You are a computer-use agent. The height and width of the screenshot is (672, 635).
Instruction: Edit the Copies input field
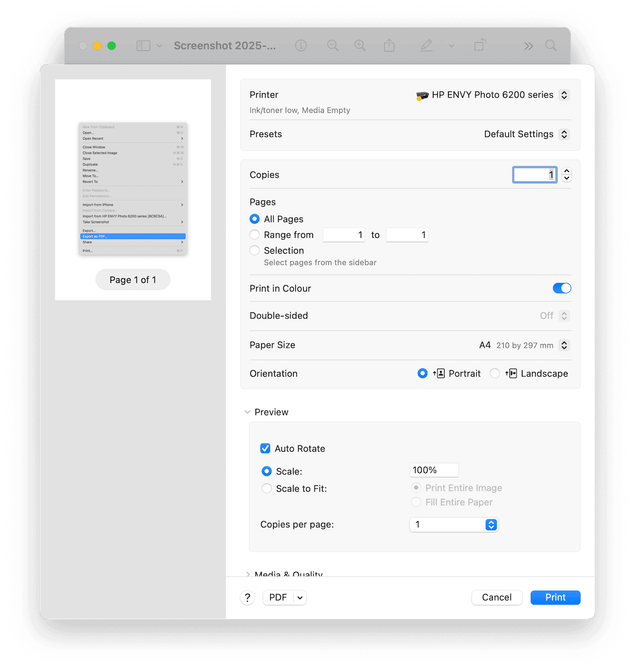(x=535, y=174)
